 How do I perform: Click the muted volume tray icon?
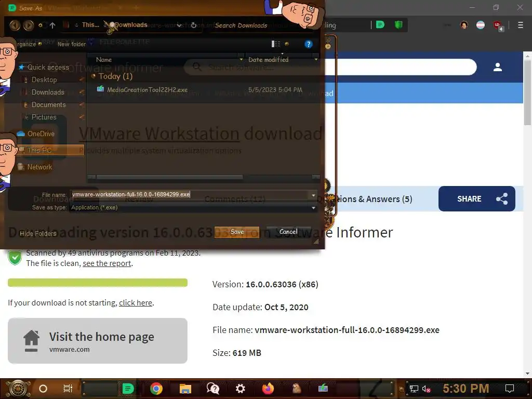click(426, 389)
